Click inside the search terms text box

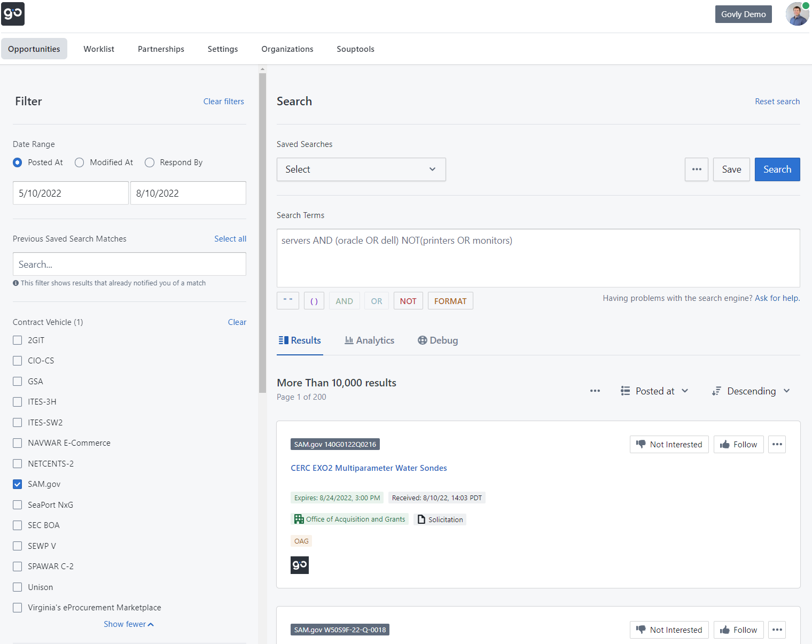coord(538,258)
